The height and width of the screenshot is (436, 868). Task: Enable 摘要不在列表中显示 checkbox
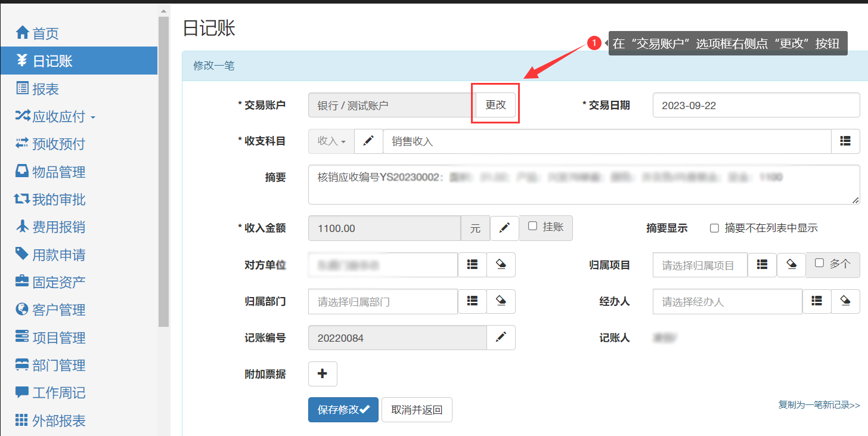[714, 228]
